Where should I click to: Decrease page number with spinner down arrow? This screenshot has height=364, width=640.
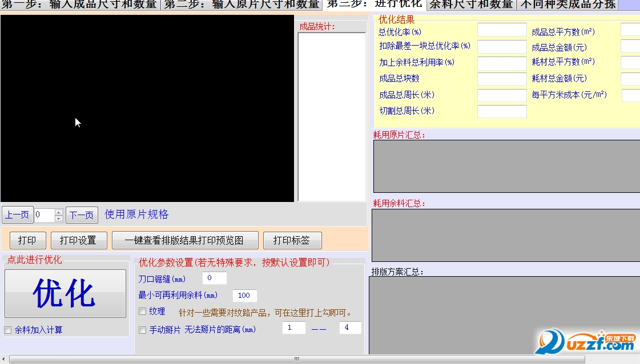click(59, 219)
